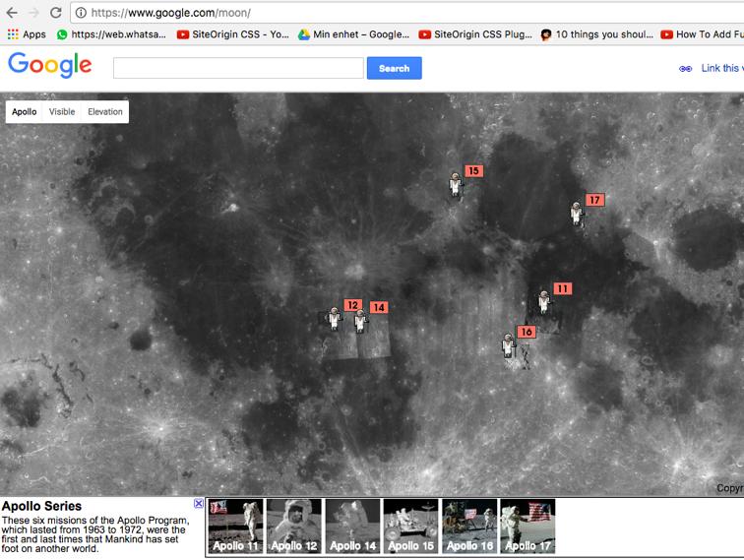
Task: Click the Google logo
Action: click(x=50, y=65)
